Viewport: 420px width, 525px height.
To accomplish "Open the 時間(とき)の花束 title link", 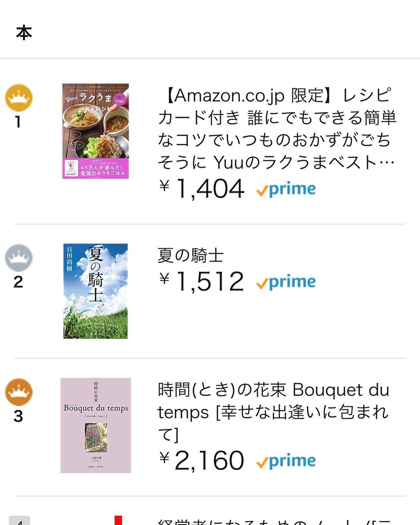I will pos(273,411).
